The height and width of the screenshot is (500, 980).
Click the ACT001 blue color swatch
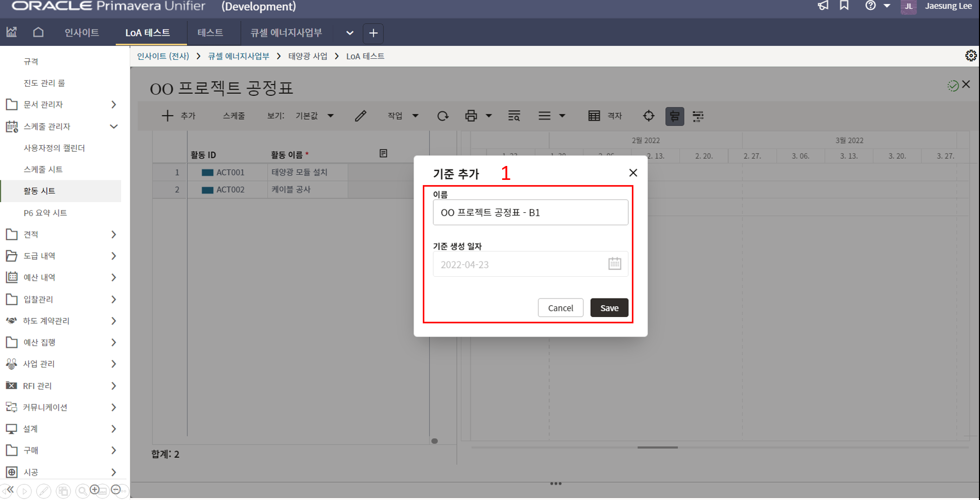pos(208,173)
